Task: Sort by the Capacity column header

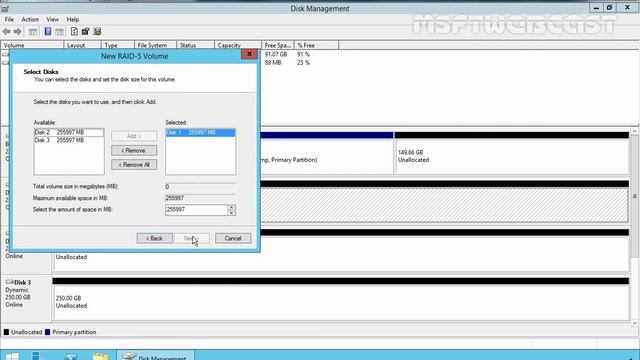Action: (x=238, y=45)
